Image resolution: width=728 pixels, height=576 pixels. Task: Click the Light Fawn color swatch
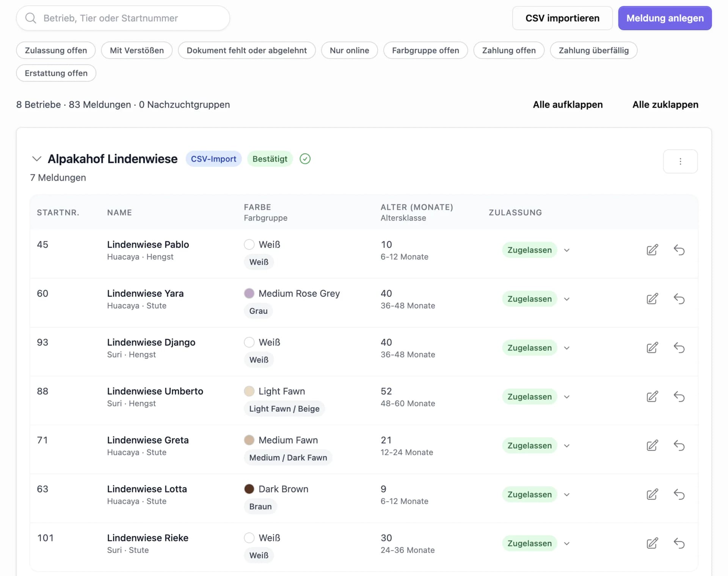pyautogui.click(x=249, y=391)
